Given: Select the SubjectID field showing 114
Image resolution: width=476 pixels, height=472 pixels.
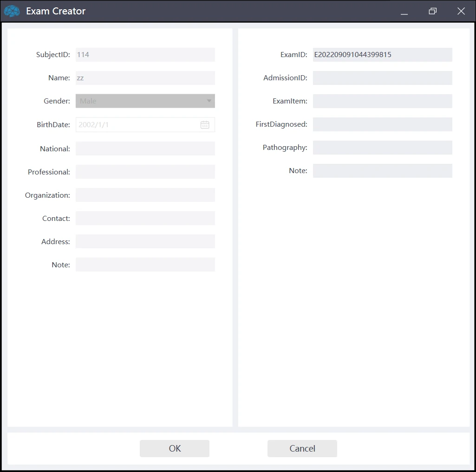Looking at the screenshot, I should (145, 55).
